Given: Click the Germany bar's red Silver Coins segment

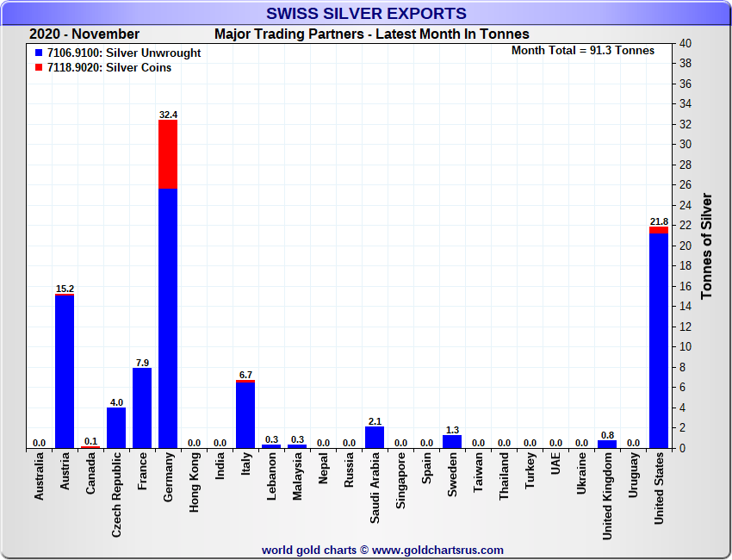Looking at the screenshot, I should point(168,154).
